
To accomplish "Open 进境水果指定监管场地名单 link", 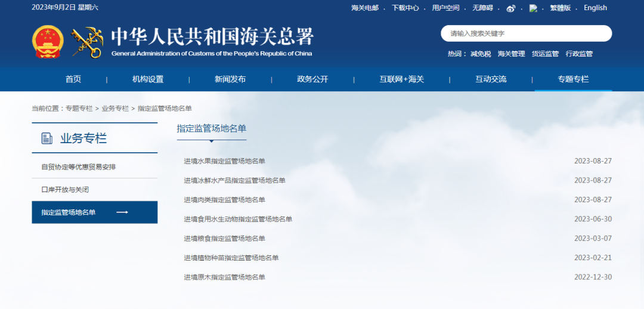I will click(224, 161).
